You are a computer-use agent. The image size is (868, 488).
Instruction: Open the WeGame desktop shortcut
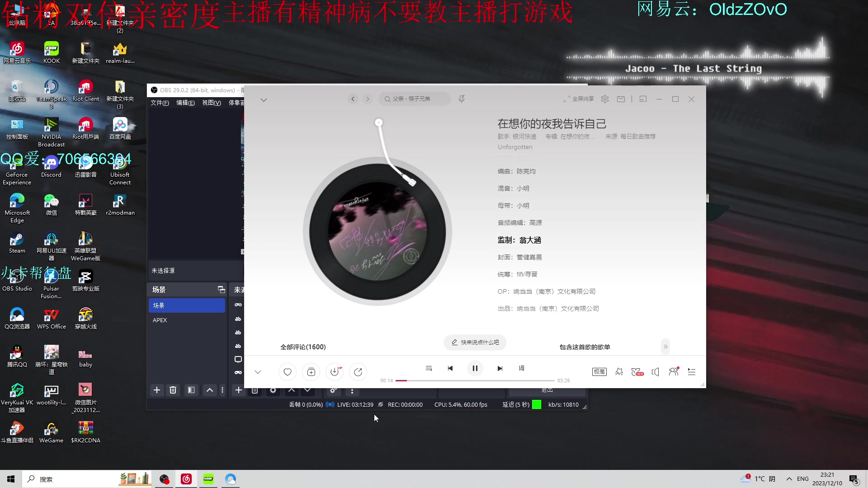(x=51, y=433)
